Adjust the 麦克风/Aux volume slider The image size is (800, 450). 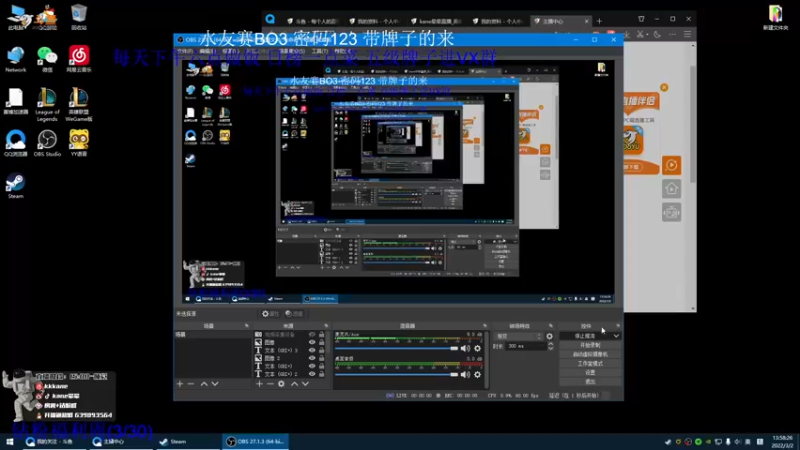396,348
